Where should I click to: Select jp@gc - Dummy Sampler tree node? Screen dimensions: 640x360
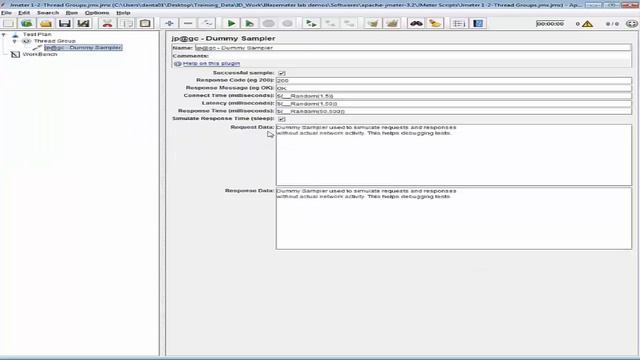tap(83, 48)
